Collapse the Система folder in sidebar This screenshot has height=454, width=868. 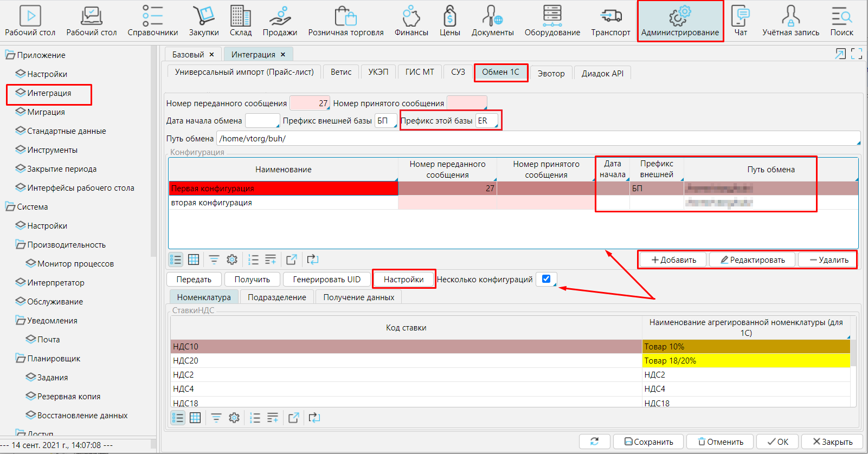pos(10,206)
